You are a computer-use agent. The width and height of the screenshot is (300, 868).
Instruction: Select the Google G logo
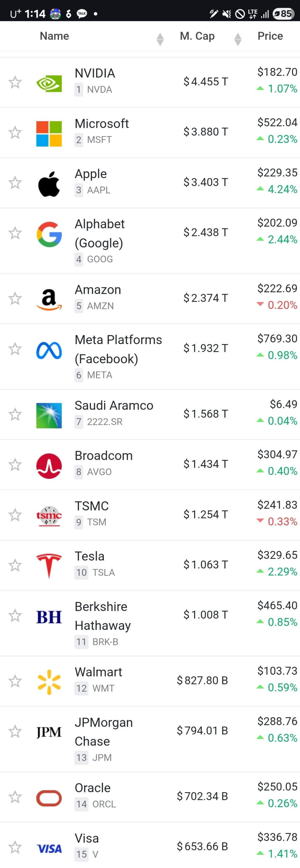tap(49, 234)
